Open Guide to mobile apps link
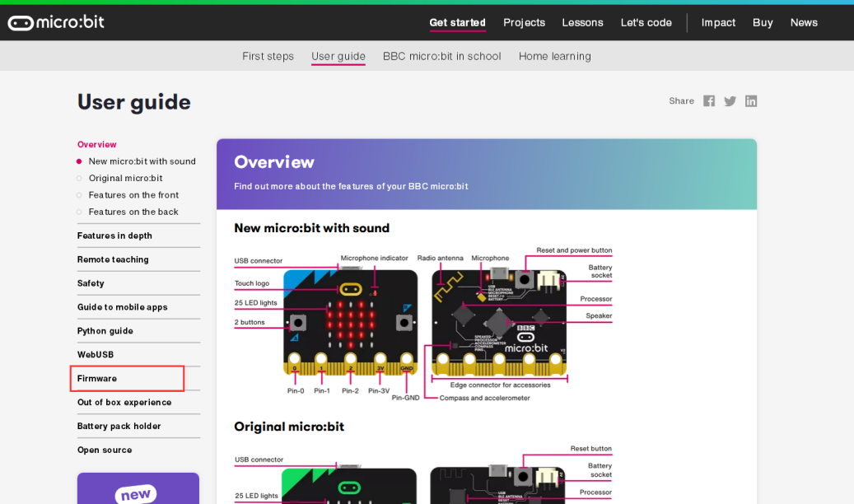Screen dimensions: 854x504 pyautogui.click(x=122, y=307)
